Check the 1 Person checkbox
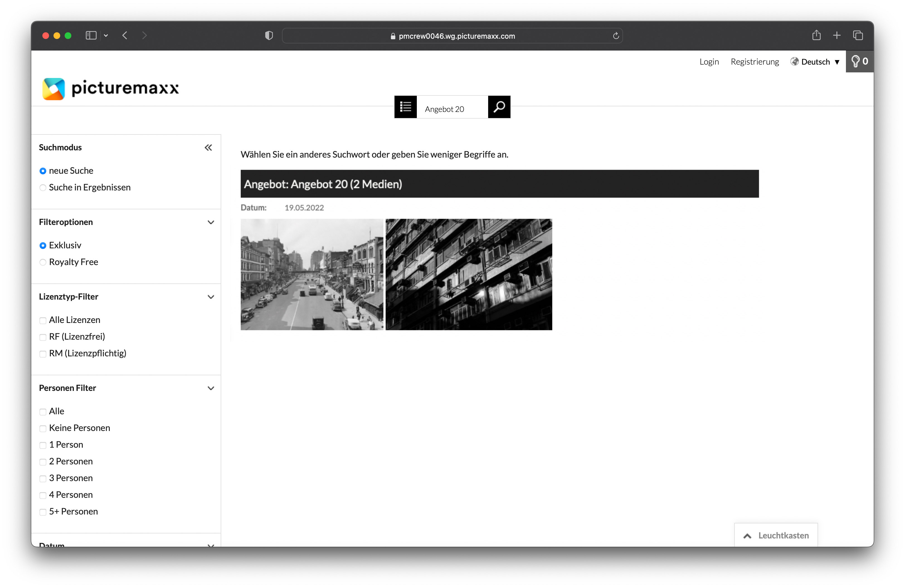The image size is (905, 588). click(43, 445)
